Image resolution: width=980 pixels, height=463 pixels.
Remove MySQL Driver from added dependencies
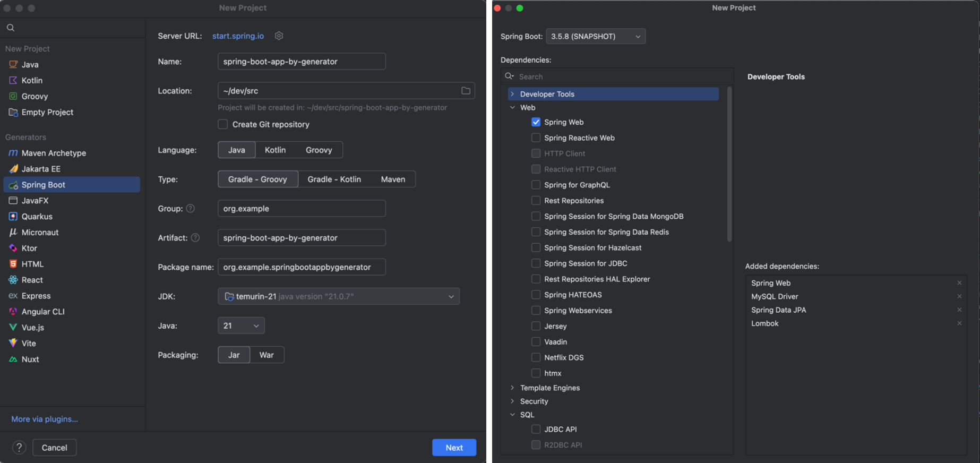(x=959, y=296)
